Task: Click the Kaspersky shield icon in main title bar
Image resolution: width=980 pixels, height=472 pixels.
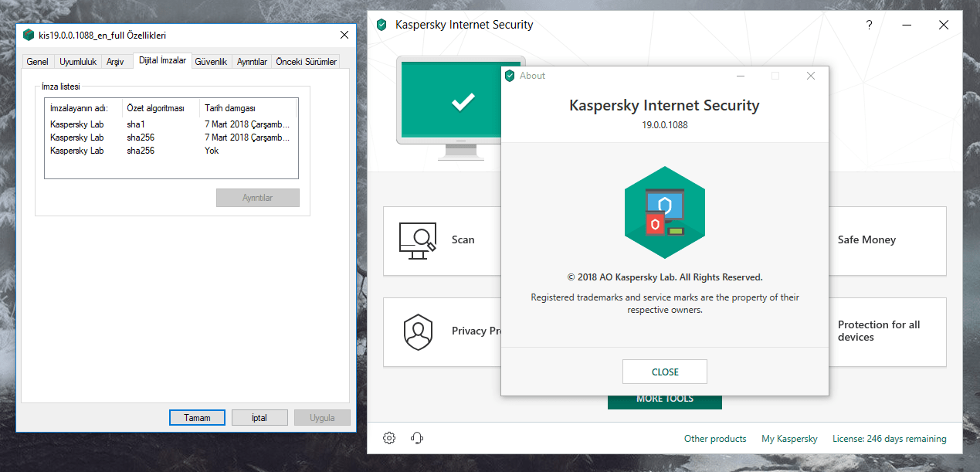Action: pos(381,25)
